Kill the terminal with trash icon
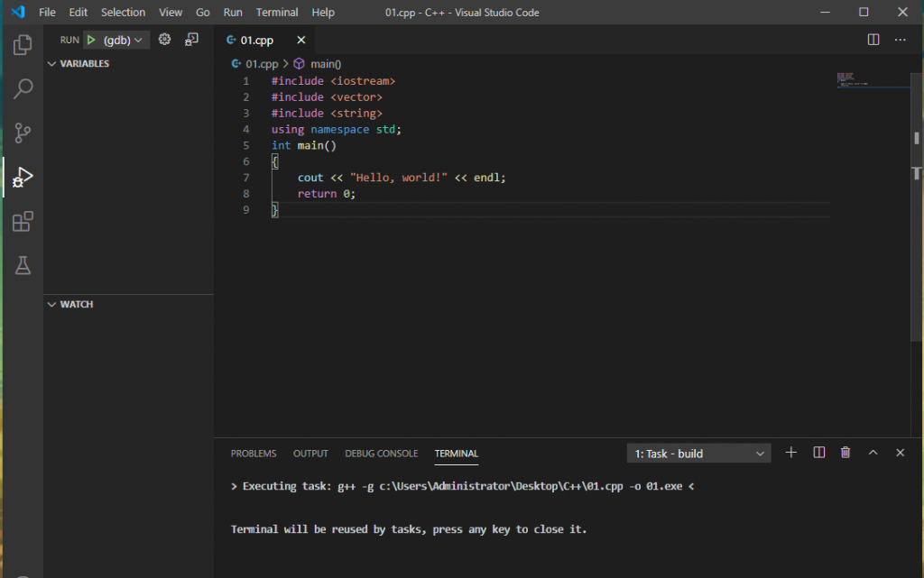 click(x=845, y=453)
